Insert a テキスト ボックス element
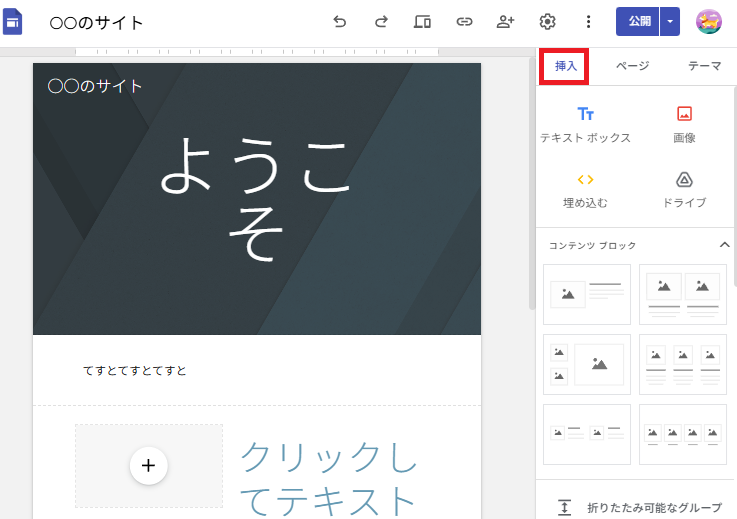Screen dimensions: 737x519 point(586,125)
